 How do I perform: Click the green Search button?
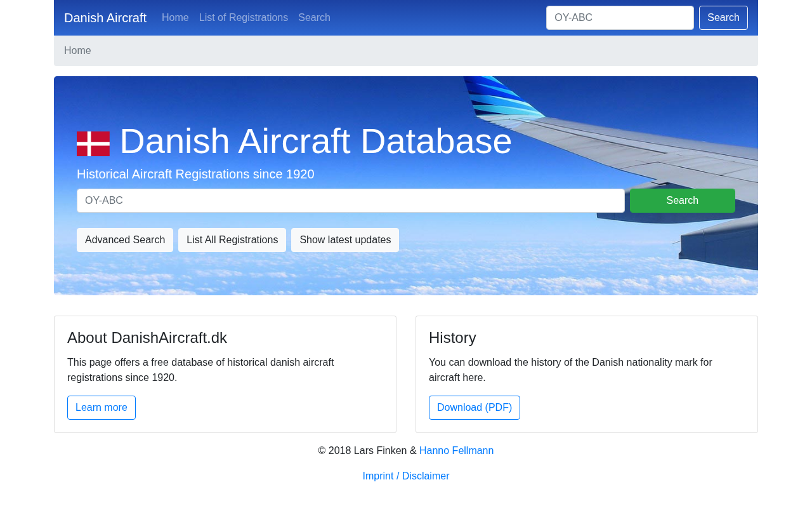click(x=683, y=201)
